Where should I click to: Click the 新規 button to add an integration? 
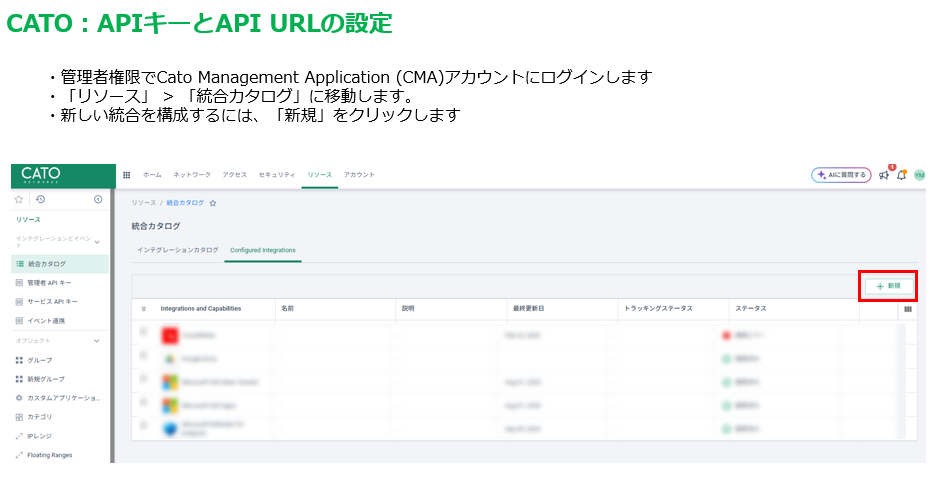(x=888, y=286)
